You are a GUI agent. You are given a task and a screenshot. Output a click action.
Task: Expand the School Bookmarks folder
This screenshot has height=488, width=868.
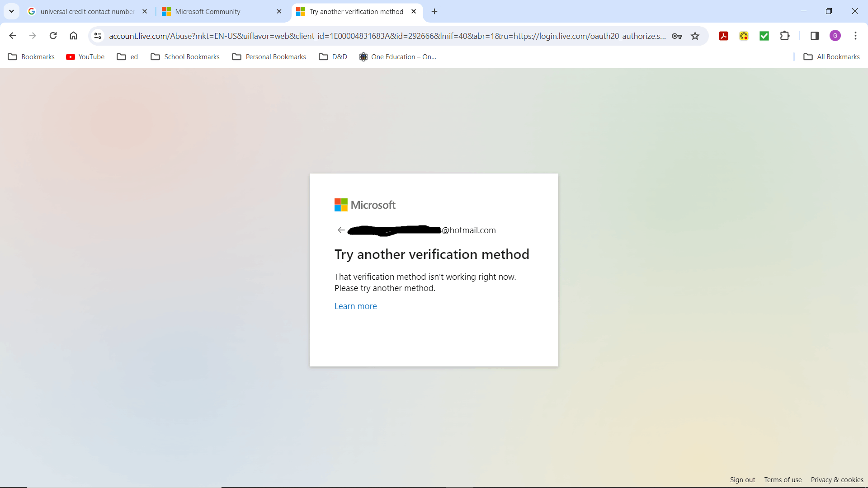tap(185, 57)
